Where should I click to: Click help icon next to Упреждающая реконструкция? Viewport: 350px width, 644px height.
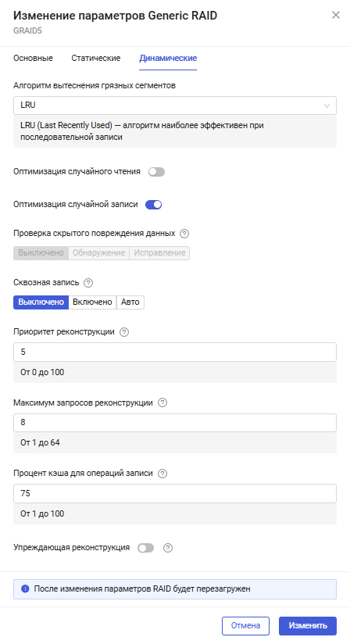coord(168,548)
